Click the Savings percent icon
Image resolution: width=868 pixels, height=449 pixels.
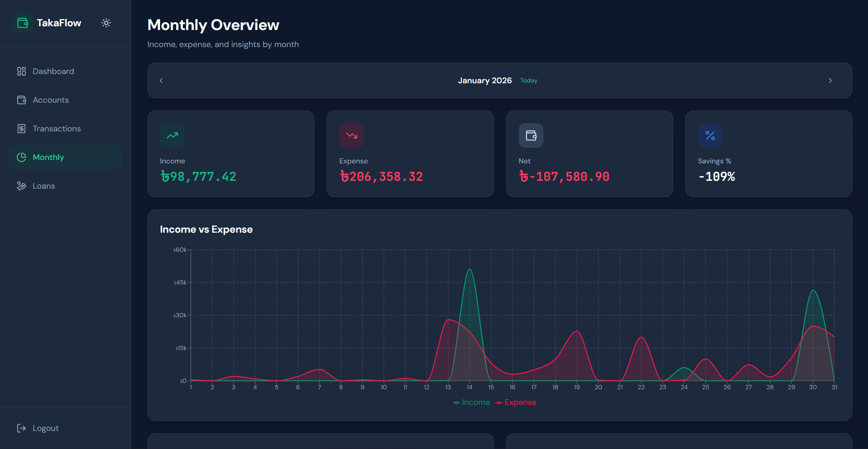[710, 135]
